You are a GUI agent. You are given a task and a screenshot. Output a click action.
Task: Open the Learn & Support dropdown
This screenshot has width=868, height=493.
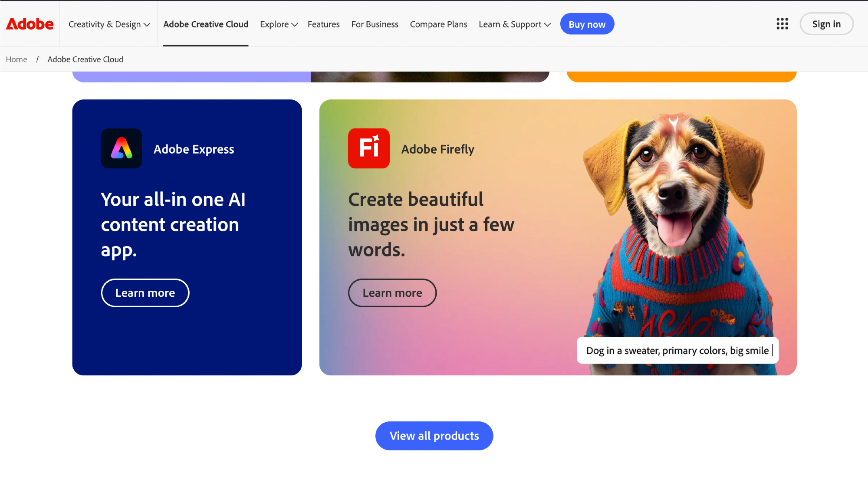pyautogui.click(x=514, y=24)
